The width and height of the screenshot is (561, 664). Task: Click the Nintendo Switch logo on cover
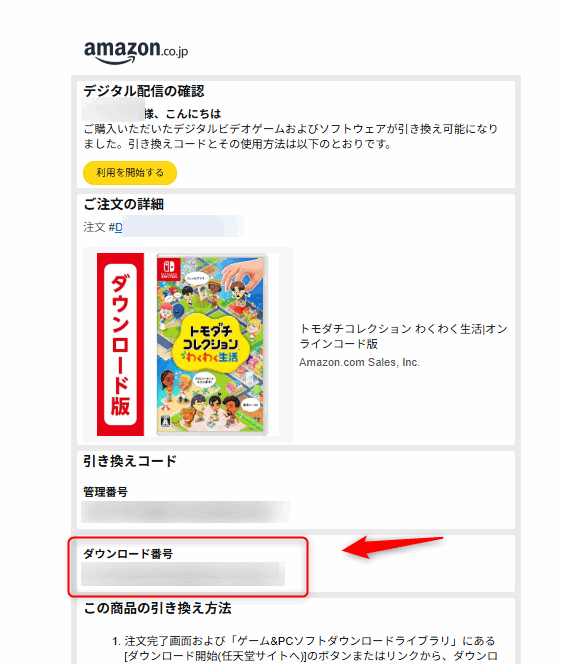coord(169,268)
